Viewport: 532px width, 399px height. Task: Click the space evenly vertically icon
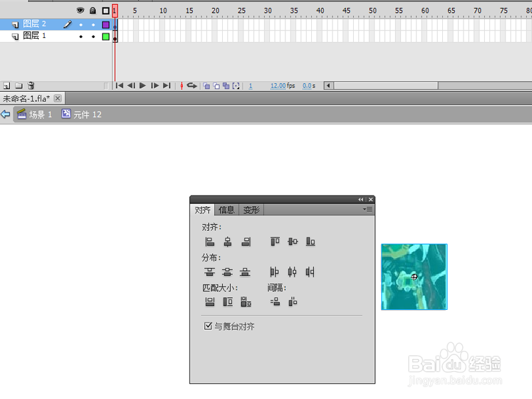click(275, 302)
